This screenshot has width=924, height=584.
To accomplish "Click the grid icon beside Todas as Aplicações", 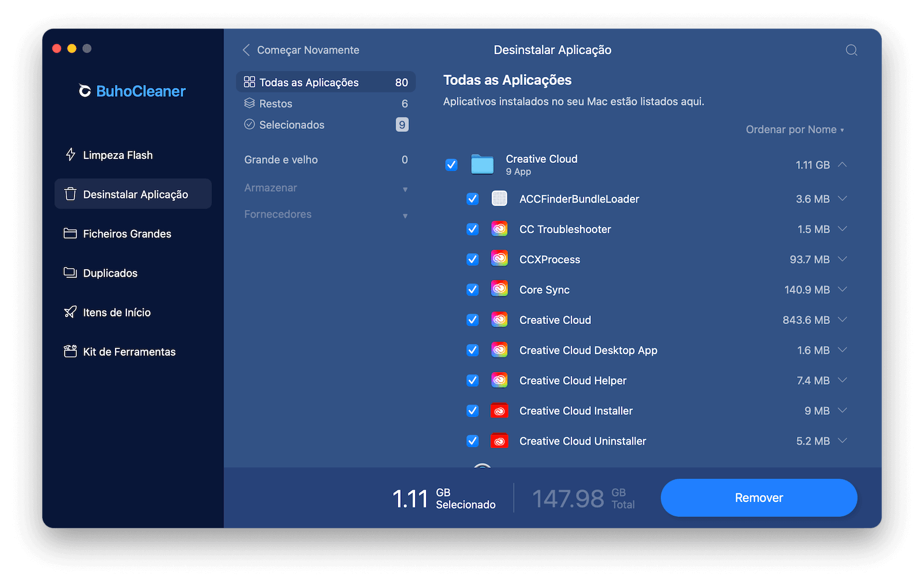I will [x=249, y=82].
